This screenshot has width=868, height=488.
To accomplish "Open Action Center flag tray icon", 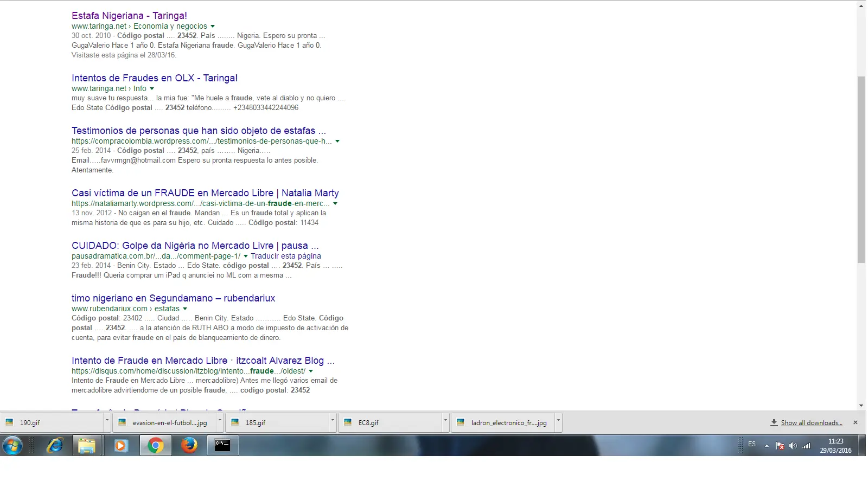I will click(780, 446).
